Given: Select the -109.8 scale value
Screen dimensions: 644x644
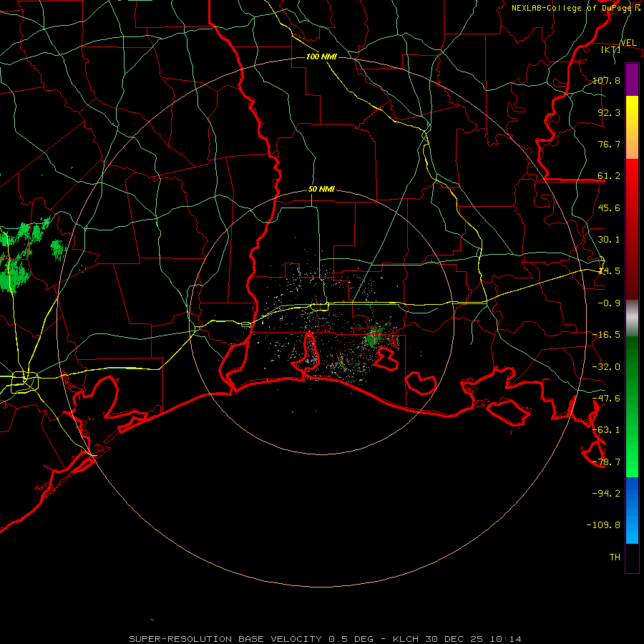Looking at the screenshot, I should [603, 525].
